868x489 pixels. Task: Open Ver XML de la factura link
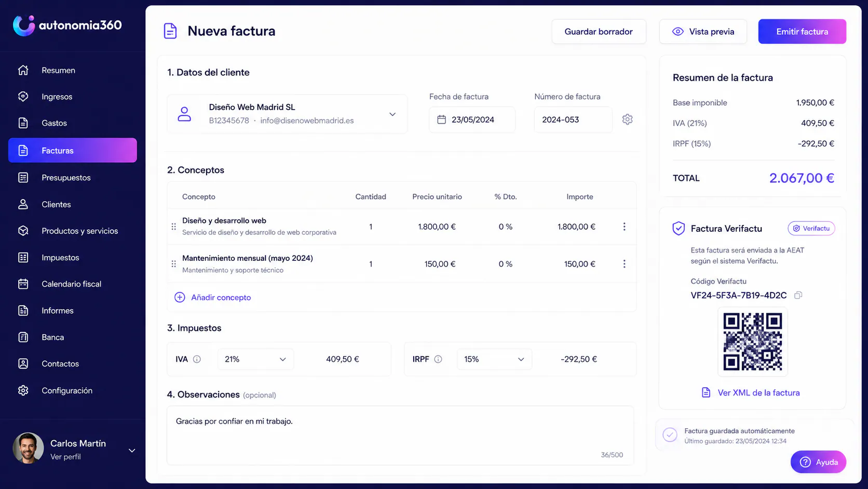coord(751,393)
